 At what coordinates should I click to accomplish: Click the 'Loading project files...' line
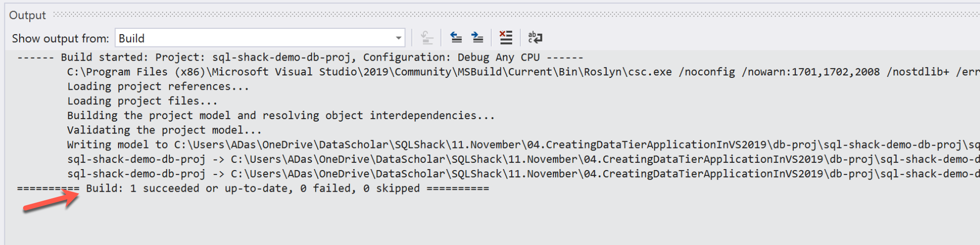point(142,101)
